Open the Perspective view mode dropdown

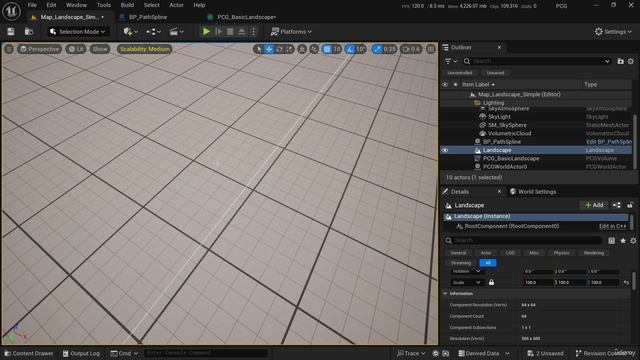click(39, 49)
